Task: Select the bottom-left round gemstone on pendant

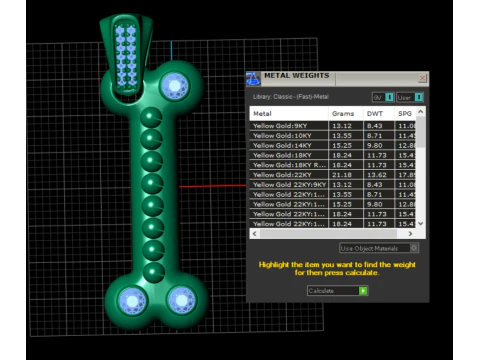Action: pos(132,301)
